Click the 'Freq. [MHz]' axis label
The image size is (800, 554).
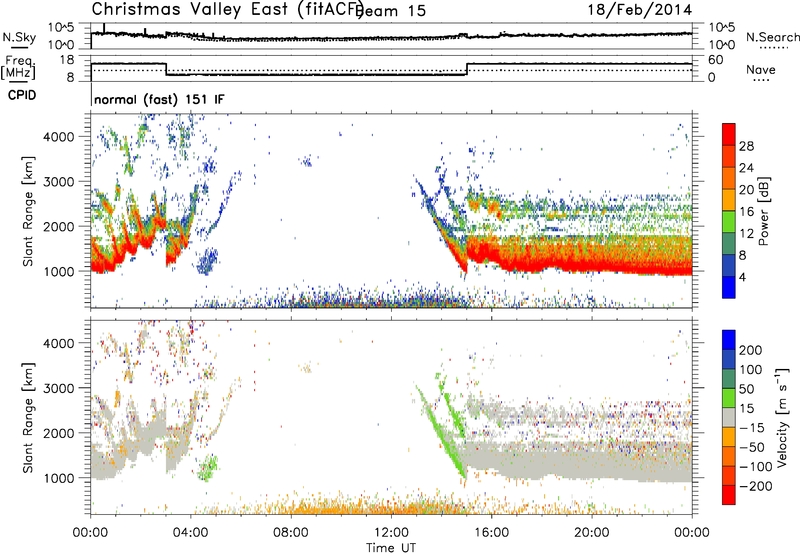[x=18, y=68]
